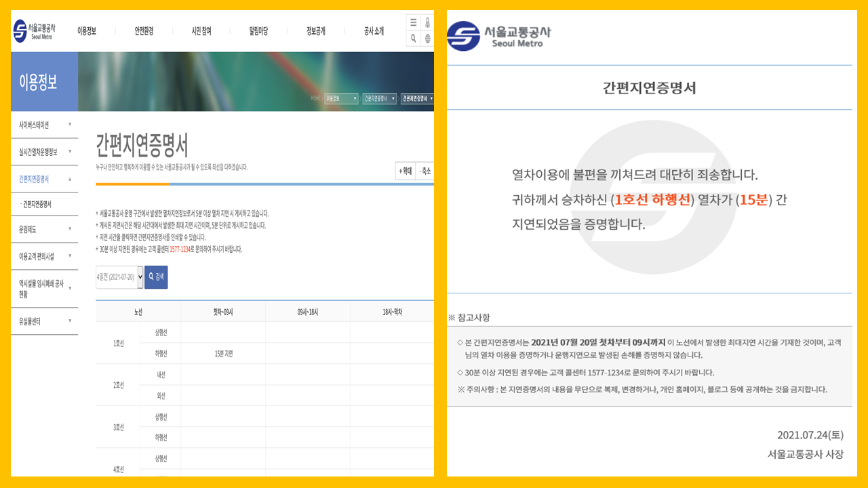Click the 18시~막차 column header
868x488 pixels.
click(x=393, y=312)
